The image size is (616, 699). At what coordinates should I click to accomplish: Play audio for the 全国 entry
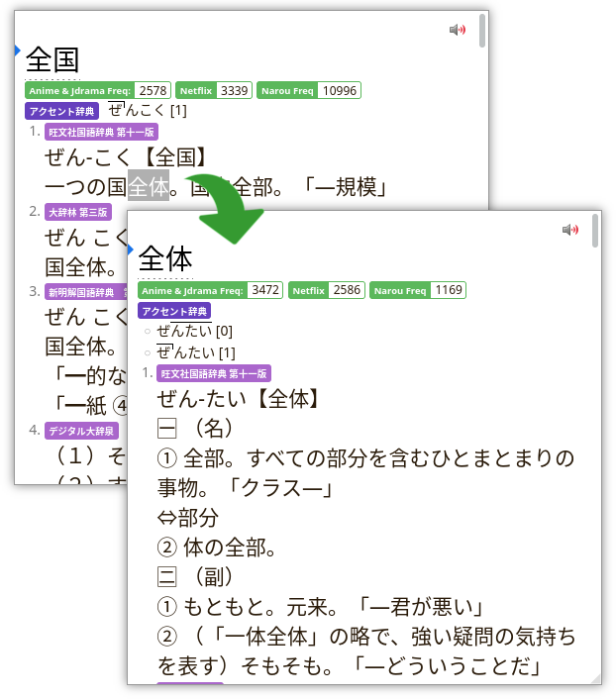tap(457, 31)
